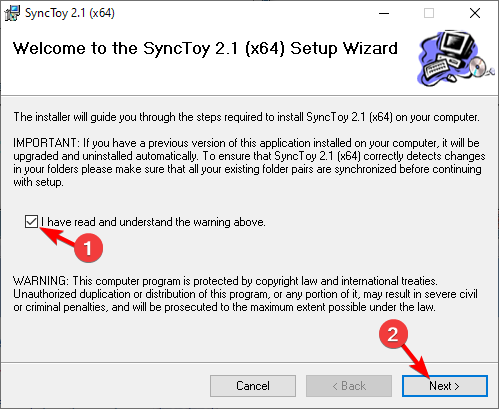Click the 'SyncToy 2.1 (x64)' title bar text

pos(70,13)
